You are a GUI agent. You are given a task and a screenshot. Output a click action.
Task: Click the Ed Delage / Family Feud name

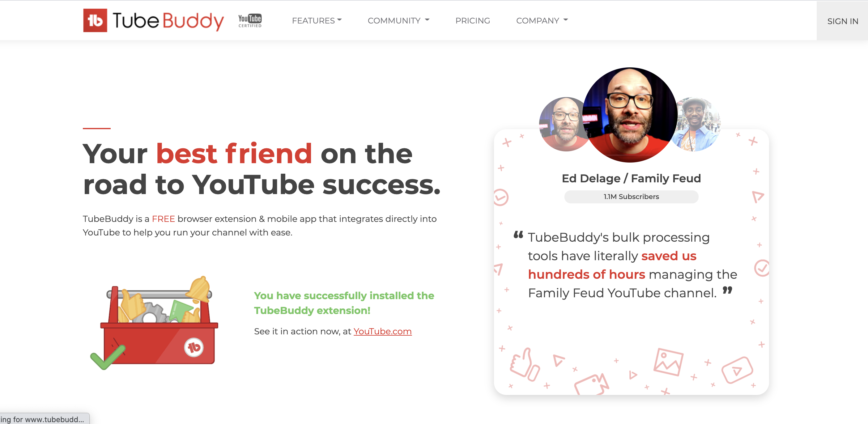tap(631, 178)
